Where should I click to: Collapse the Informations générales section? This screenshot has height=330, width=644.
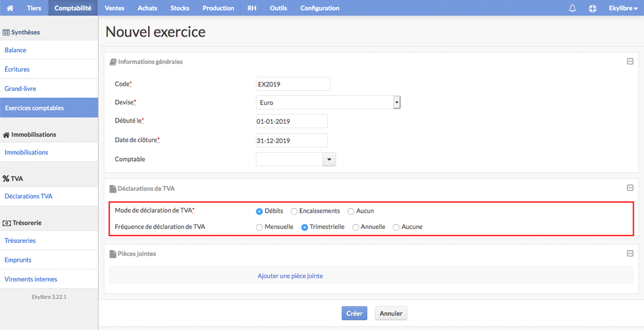pos(630,62)
